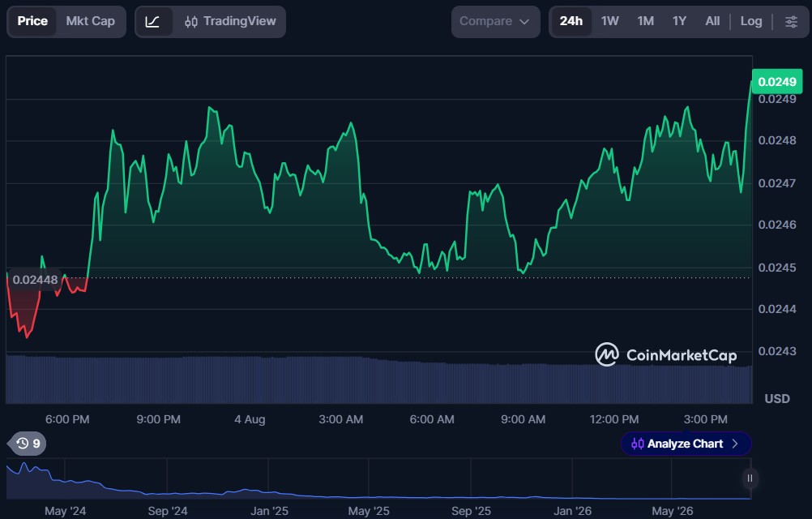Screen dimensions: 812x519
Task: Click the USD currency label
Action: [x=777, y=399]
